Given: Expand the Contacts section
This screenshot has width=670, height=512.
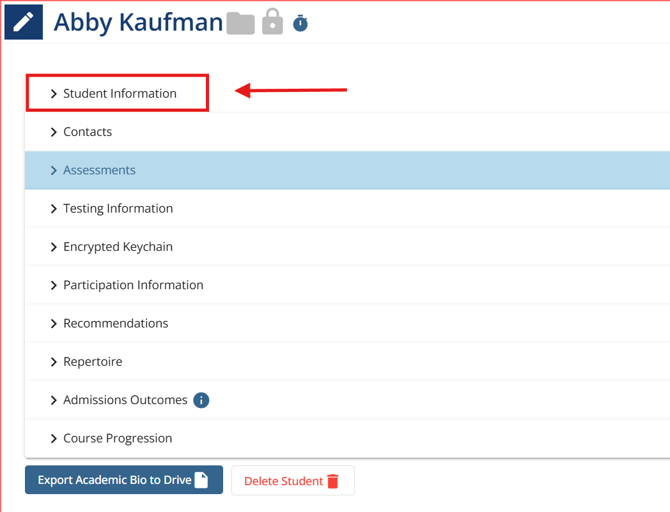Looking at the screenshot, I should pyautogui.click(x=87, y=132).
